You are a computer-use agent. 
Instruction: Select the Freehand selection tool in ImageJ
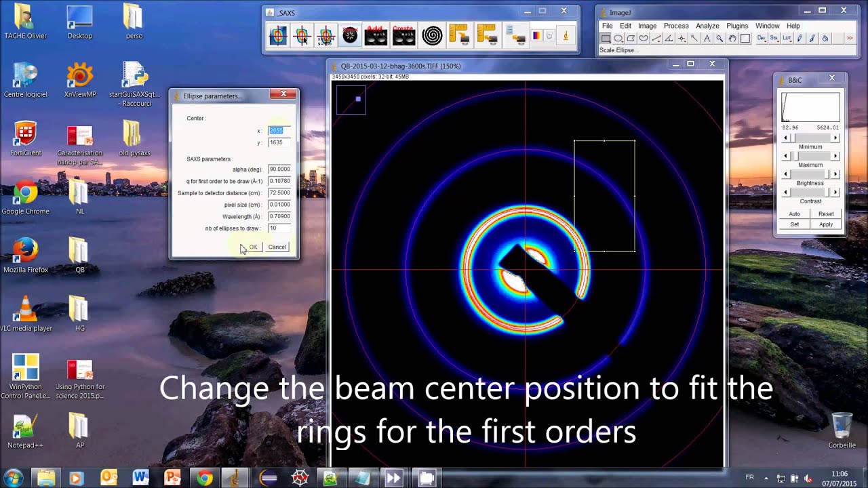(x=644, y=38)
